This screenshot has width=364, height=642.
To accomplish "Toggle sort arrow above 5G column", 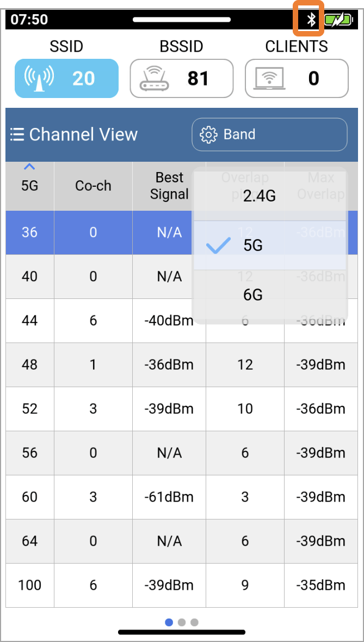I will [x=29, y=167].
